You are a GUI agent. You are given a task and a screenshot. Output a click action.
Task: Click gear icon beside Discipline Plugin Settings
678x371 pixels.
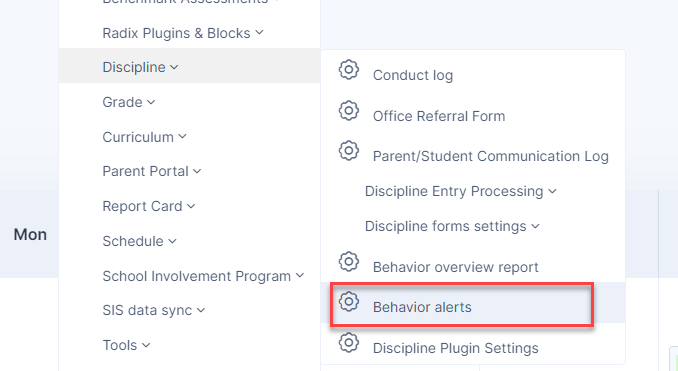coord(349,342)
